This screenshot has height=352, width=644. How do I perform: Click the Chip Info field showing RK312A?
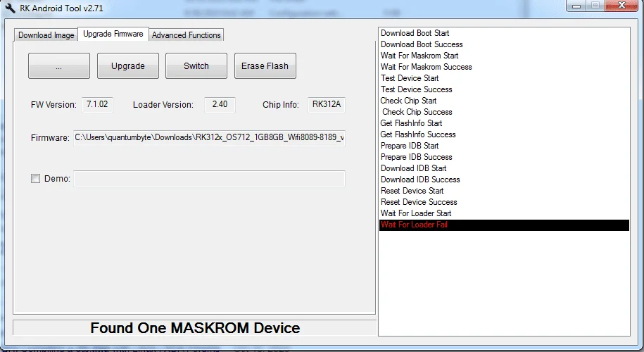point(327,104)
